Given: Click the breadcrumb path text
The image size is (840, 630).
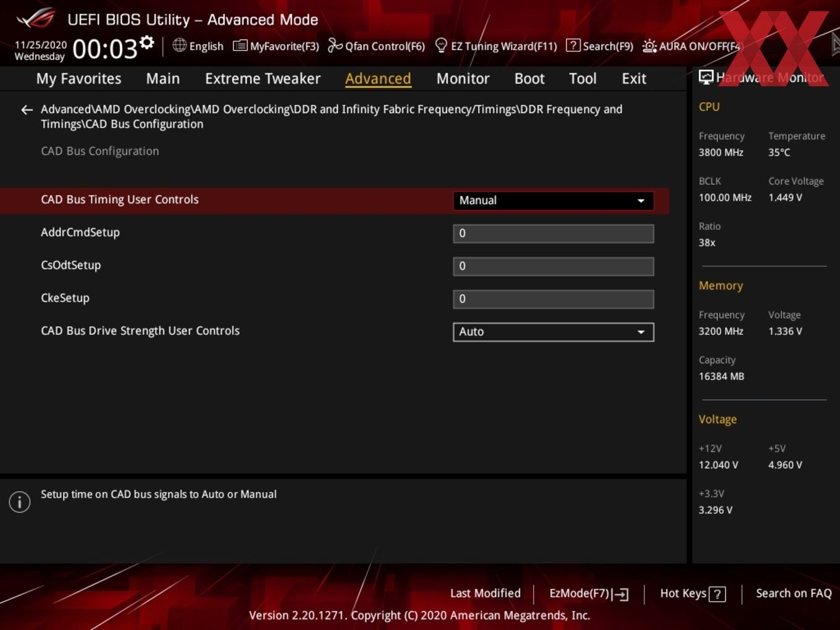Looking at the screenshot, I should click(332, 116).
